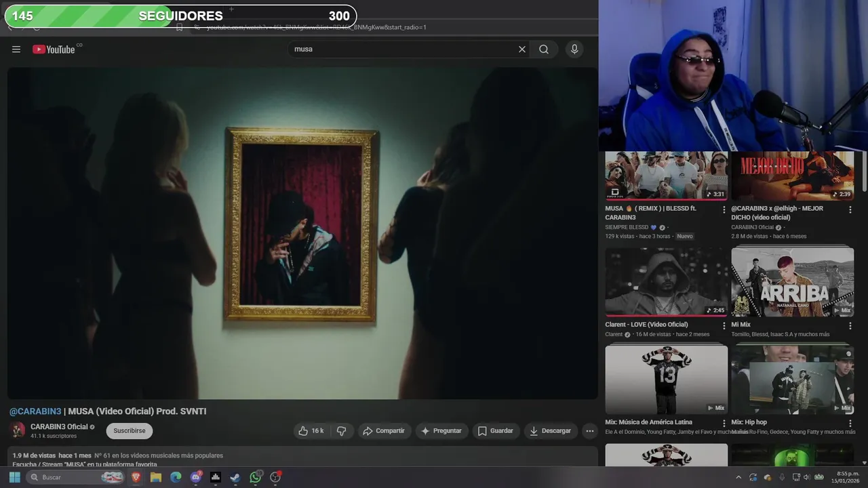This screenshot has height=488, width=868.
Task: Click the green battery tray icon
Action: click(x=819, y=477)
